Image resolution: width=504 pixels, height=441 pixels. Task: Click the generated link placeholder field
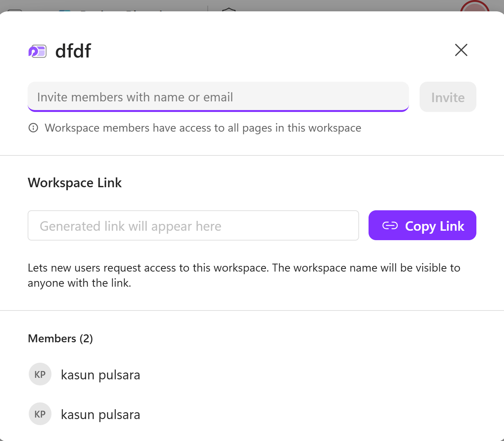click(193, 225)
